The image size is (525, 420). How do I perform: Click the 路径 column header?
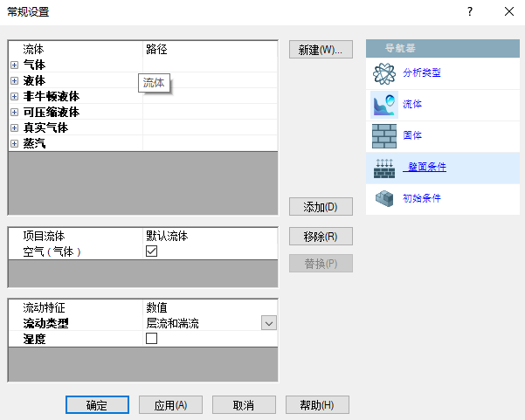point(156,49)
